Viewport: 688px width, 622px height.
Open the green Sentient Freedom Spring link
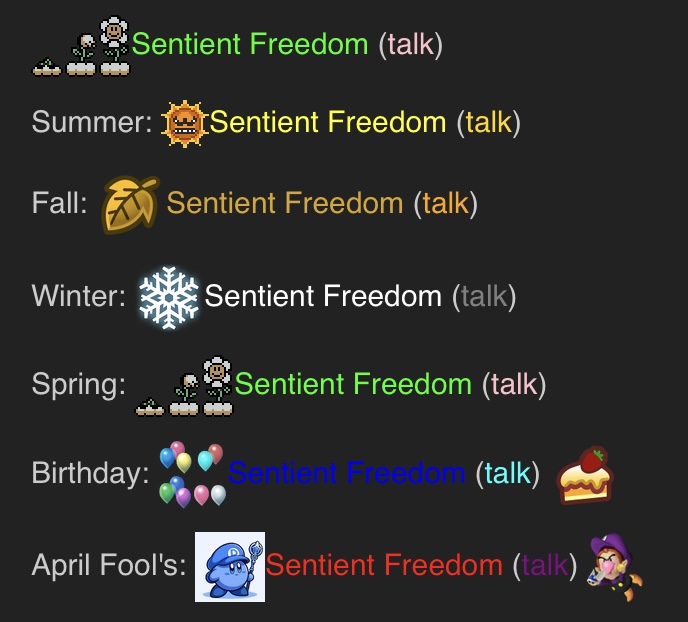click(353, 384)
